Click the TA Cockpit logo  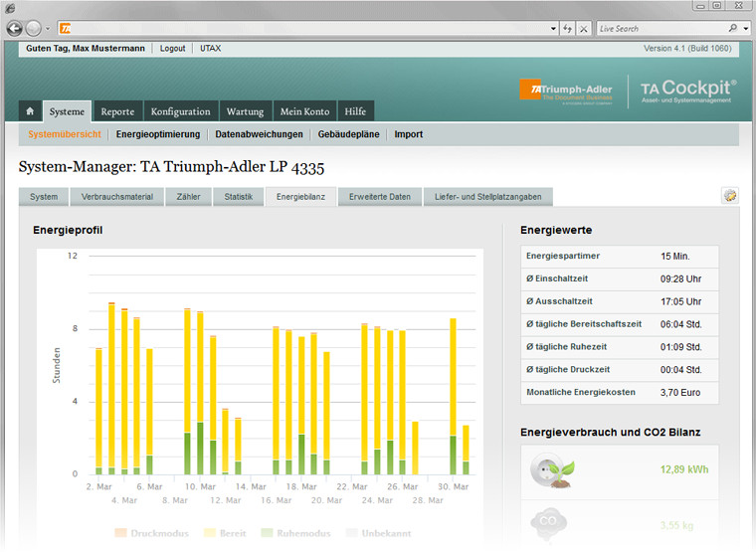point(688,91)
